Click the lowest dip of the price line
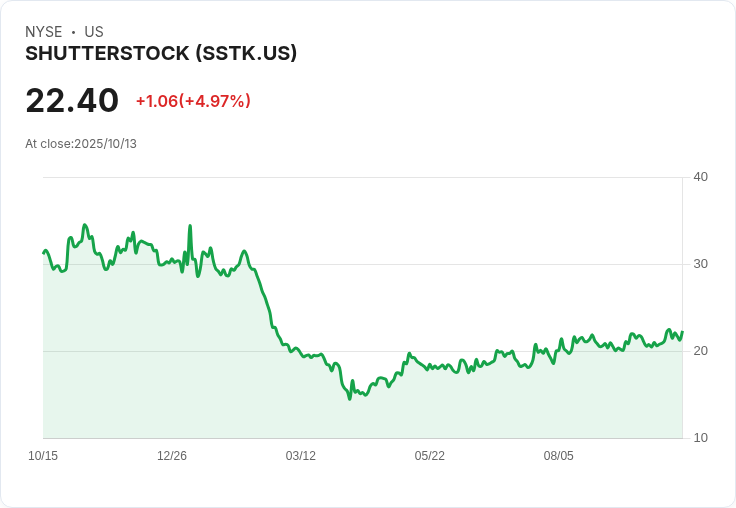Viewport: 736px width, 508px height. coord(349,399)
